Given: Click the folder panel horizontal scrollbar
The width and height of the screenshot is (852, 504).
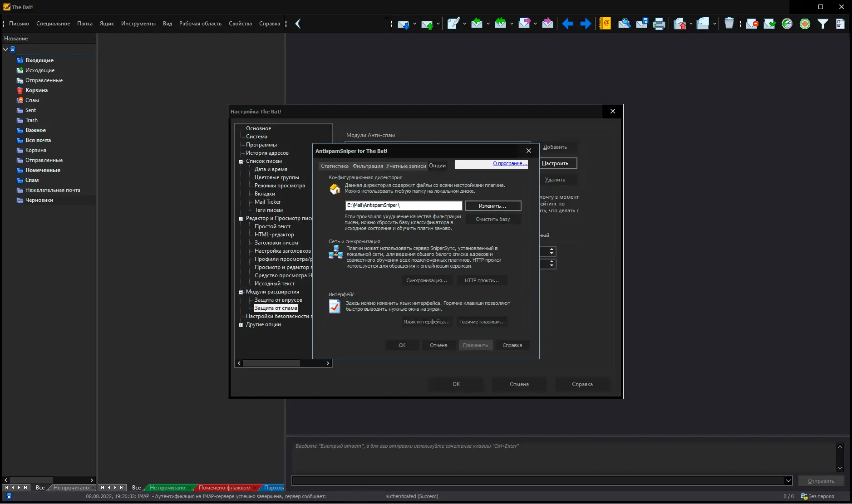Looking at the screenshot, I should point(49,480).
